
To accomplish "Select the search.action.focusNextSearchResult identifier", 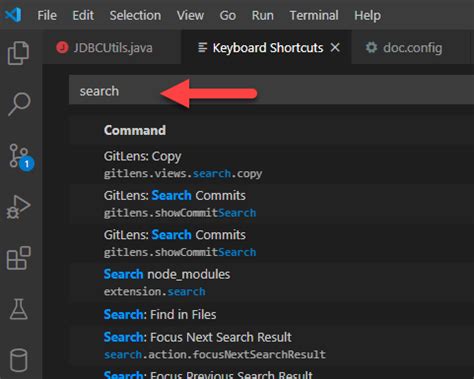I will pyautogui.click(x=215, y=354).
